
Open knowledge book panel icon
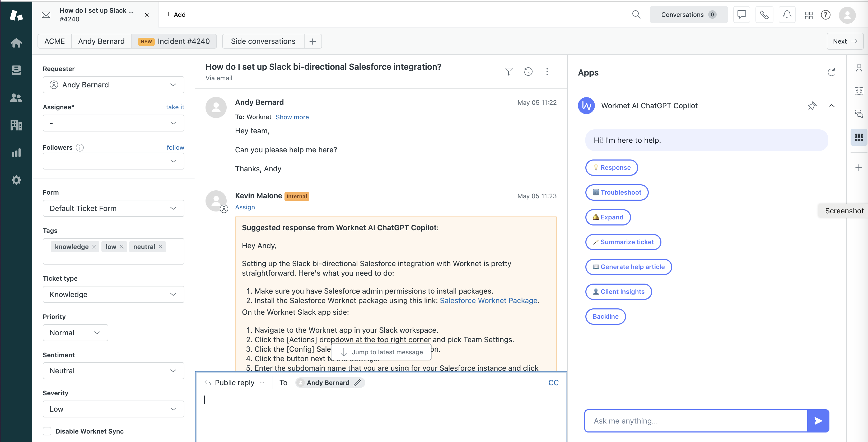pyautogui.click(x=858, y=91)
